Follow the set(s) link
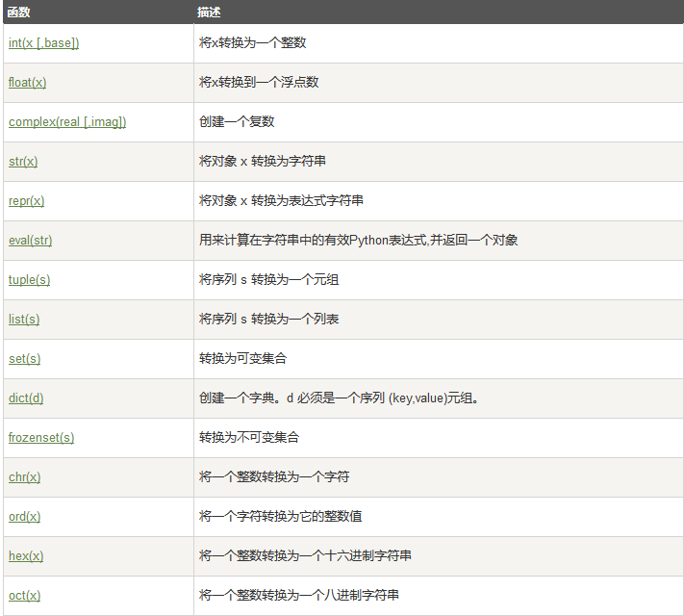 24,359
